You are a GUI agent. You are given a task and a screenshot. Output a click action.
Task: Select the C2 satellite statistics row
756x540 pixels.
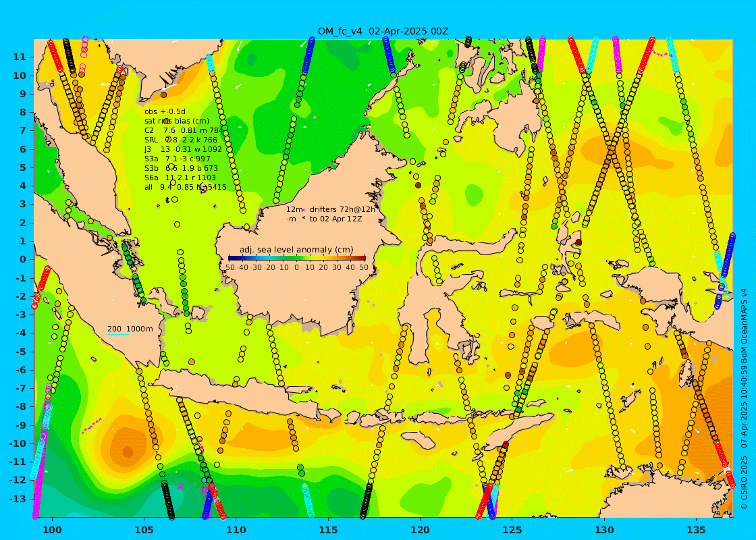point(184,131)
